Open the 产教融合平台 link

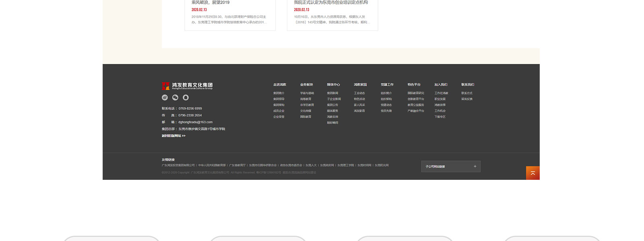tap(416, 111)
